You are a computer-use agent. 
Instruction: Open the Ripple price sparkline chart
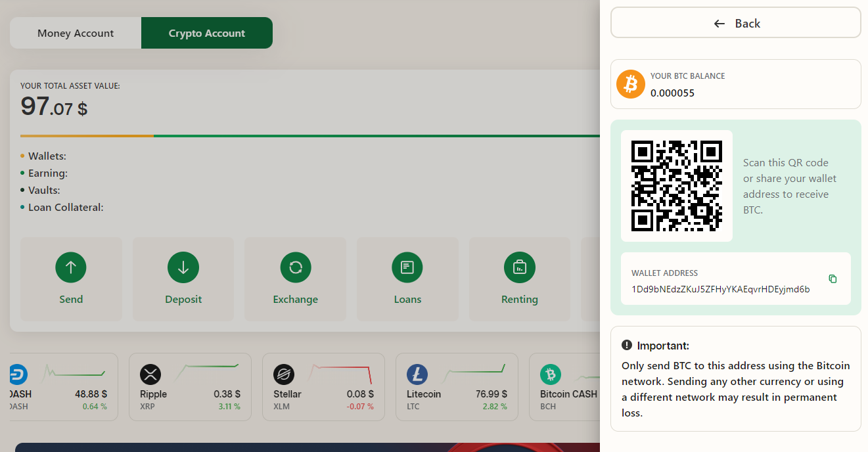coord(205,373)
